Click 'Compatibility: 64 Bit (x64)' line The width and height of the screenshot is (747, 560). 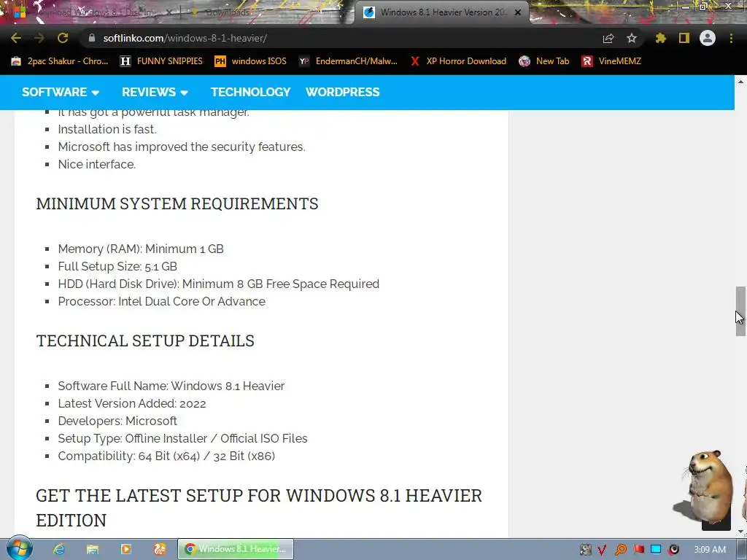coord(166,456)
